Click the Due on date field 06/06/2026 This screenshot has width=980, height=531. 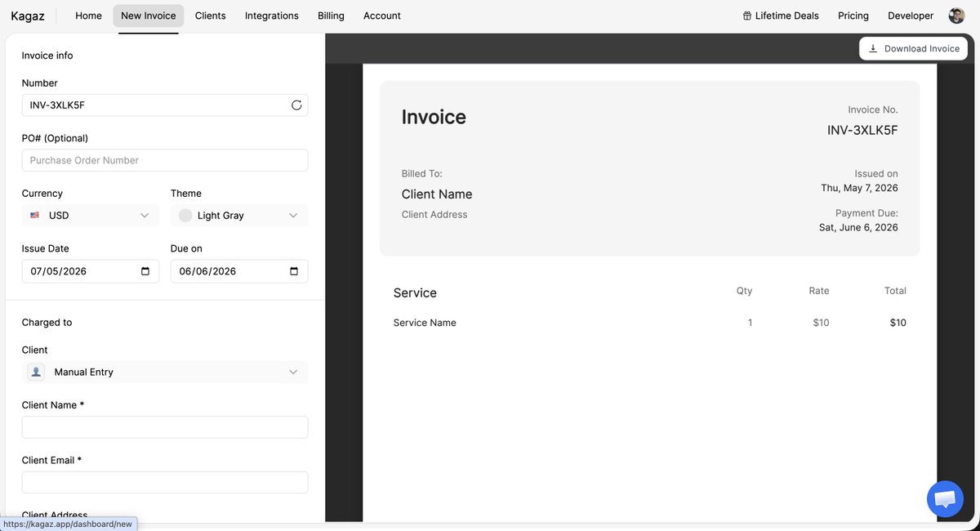tap(239, 271)
